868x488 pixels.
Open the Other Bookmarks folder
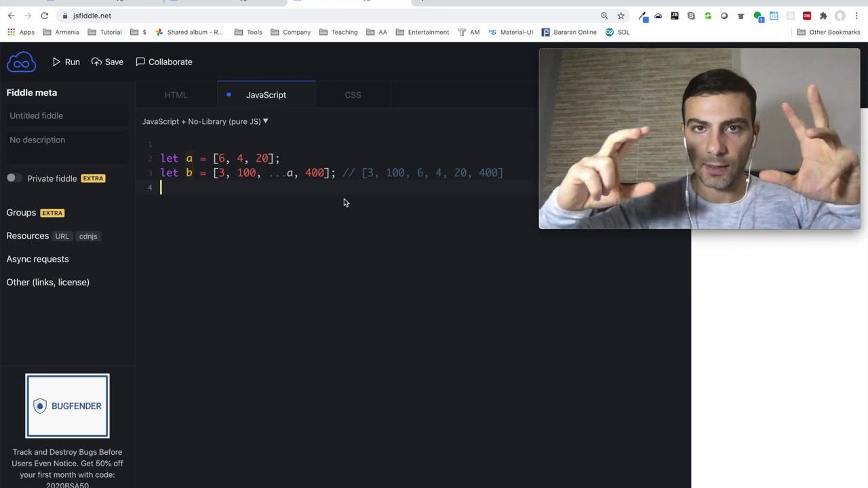829,32
